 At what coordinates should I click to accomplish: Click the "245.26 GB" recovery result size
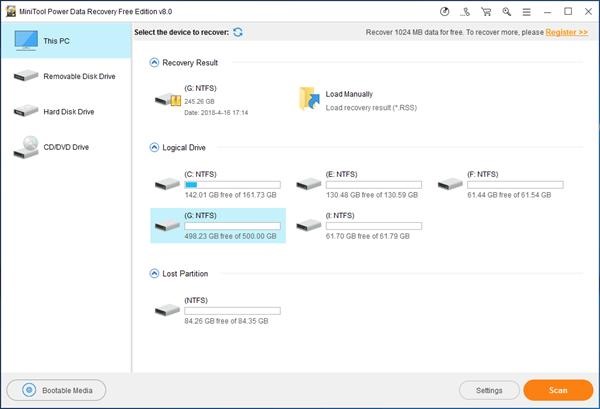(x=199, y=101)
